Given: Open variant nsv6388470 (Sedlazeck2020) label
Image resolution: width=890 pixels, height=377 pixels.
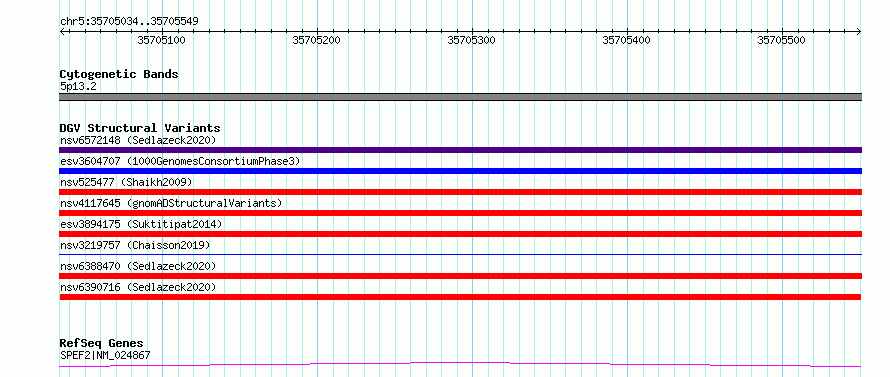Looking at the screenshot, I should click(x=138, y=266).
